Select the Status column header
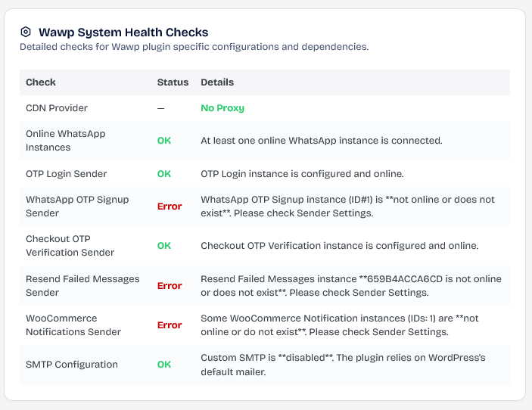Screen dimensions: 532x410 click(x=173, y=82)
